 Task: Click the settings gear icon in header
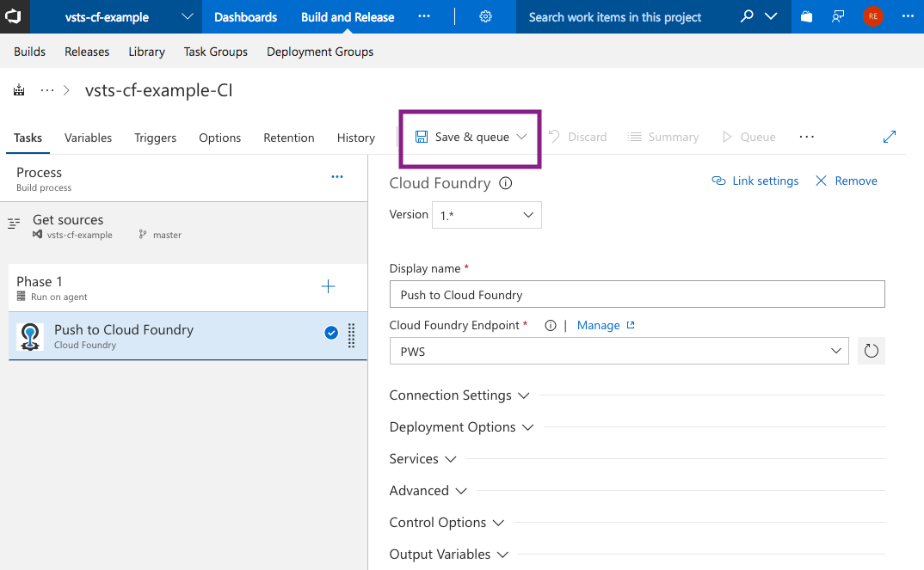pos(485,17)
